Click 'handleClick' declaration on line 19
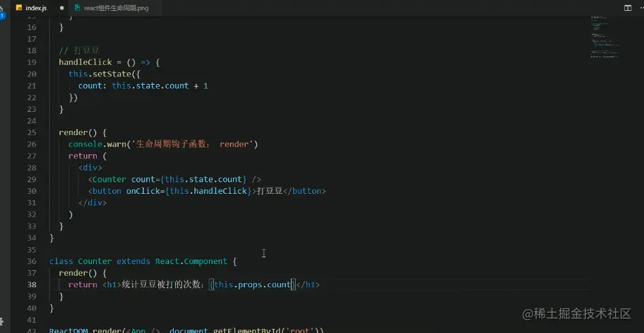This screenshot has height=333, width=644. (85, 62)
